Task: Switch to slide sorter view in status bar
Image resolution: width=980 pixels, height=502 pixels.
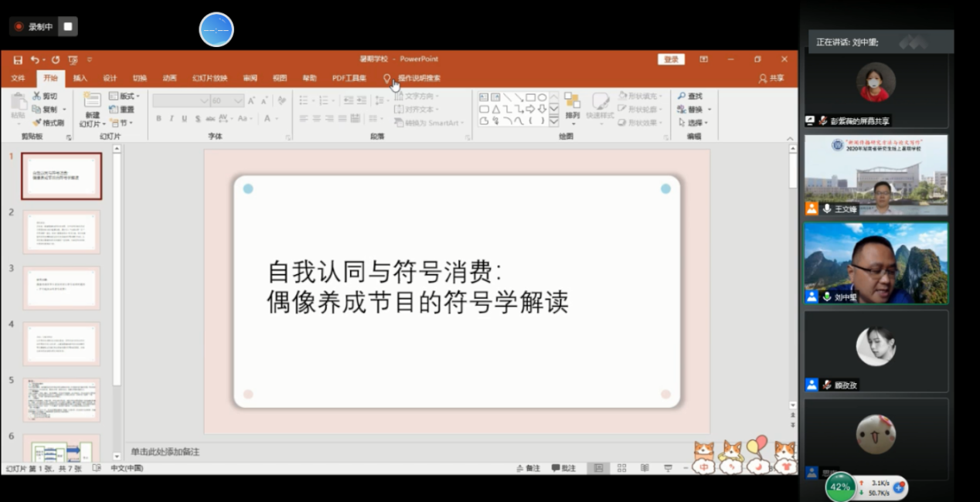Action: 621,468
